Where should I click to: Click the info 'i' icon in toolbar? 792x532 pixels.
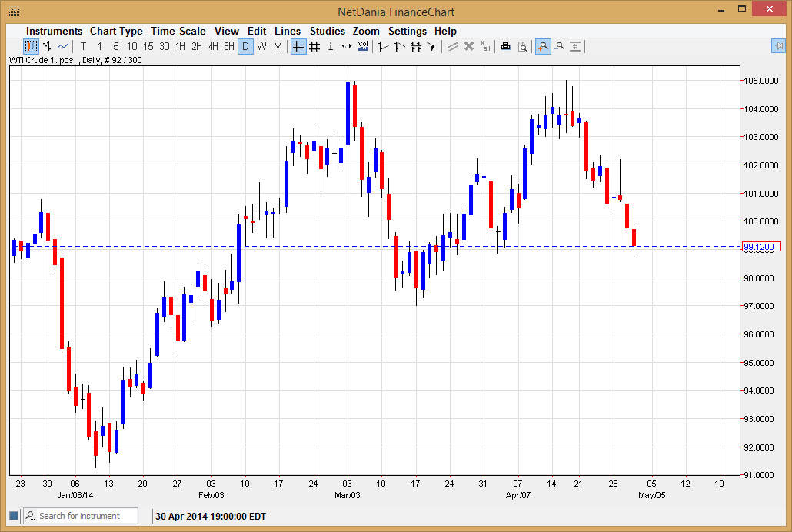331,47
